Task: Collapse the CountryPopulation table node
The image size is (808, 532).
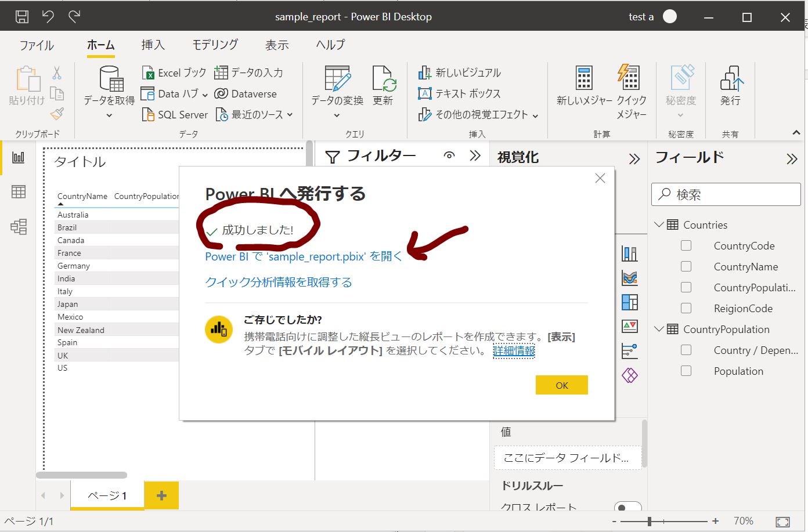Action: pyautogui.click(x=659, y=329)
